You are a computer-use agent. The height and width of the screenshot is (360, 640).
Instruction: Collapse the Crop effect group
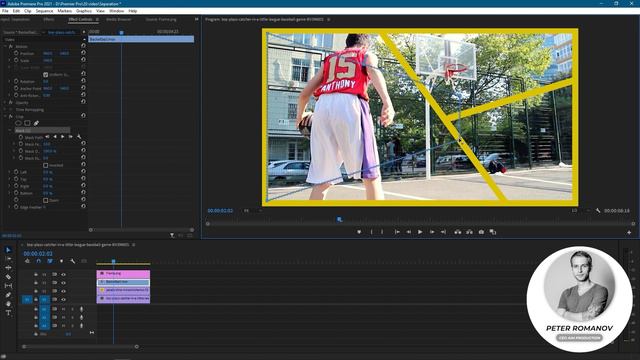(x=5, y=116)
